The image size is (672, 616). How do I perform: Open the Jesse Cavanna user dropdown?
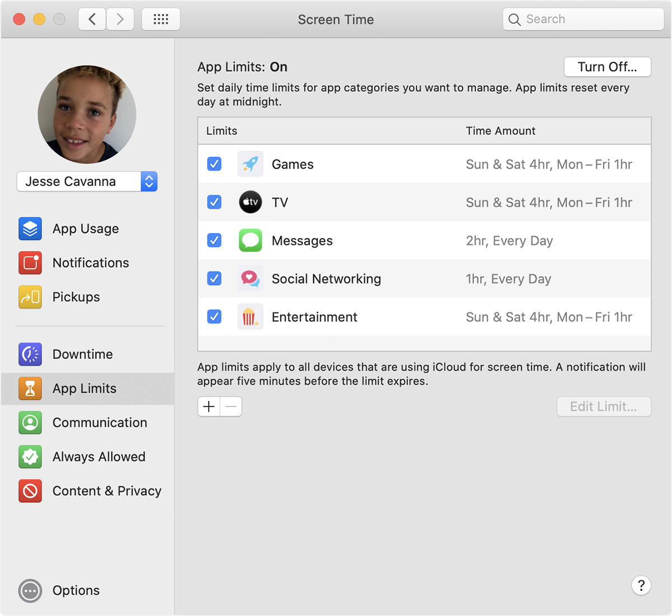pos(148,181)
